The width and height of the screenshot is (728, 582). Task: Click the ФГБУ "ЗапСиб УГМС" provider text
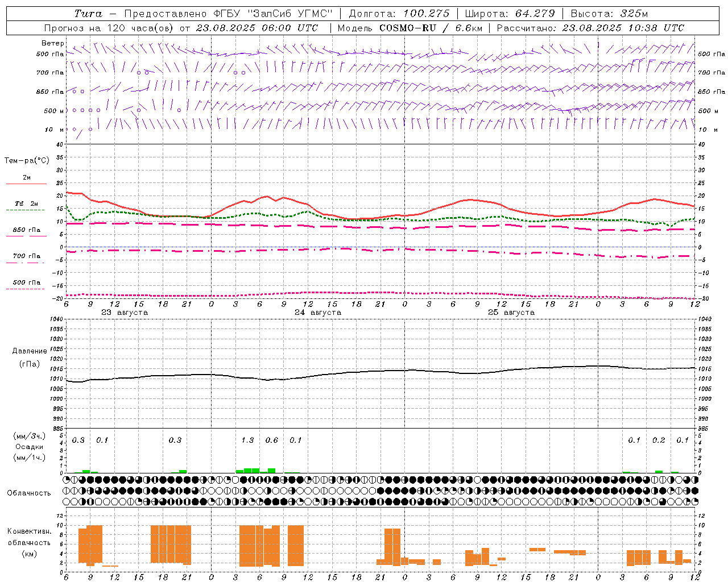tap(272, 14)
